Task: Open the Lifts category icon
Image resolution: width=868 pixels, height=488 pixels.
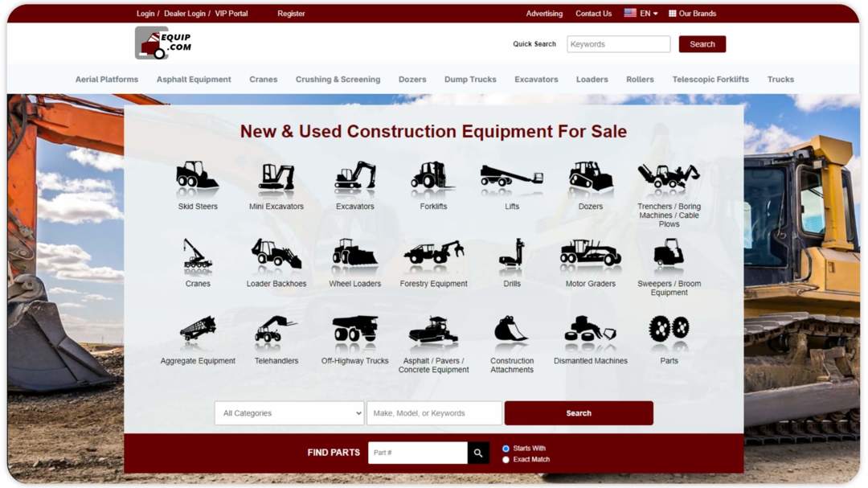Action: coord(511,175)
